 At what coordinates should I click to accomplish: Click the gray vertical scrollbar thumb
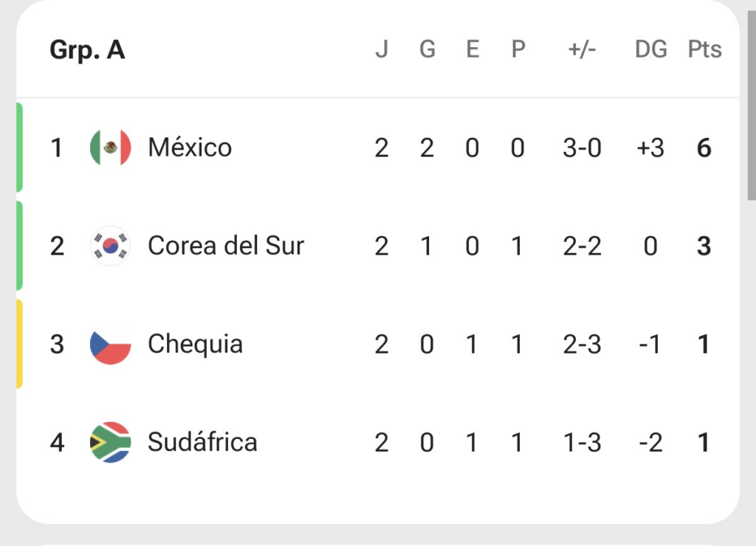pyautogui.click(x=752, y=105)
